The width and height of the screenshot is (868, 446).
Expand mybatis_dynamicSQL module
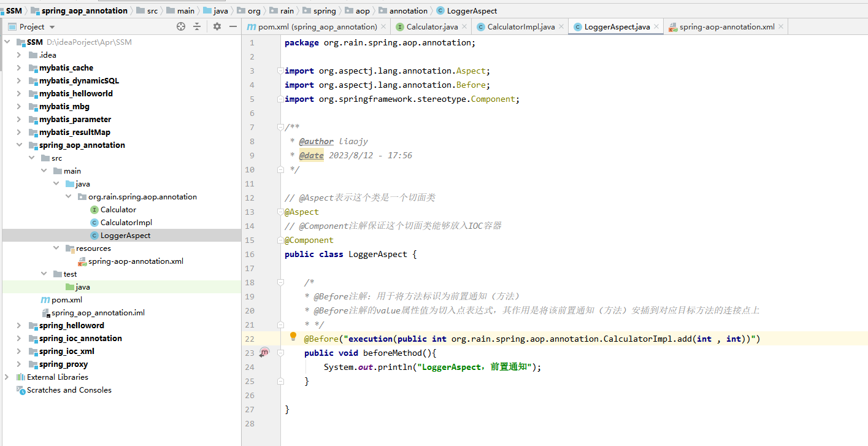[19, 81]
